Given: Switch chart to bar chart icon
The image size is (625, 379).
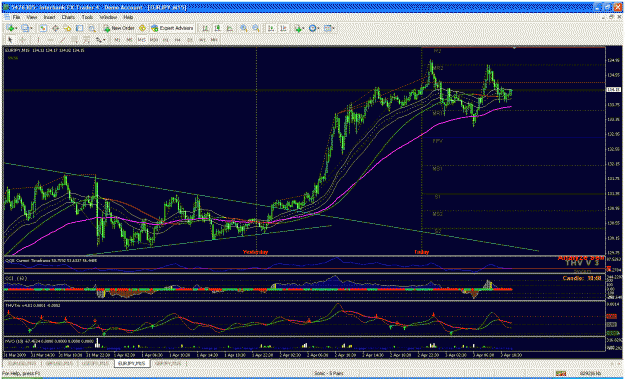Looking at the screenshot, I should 206,28.
